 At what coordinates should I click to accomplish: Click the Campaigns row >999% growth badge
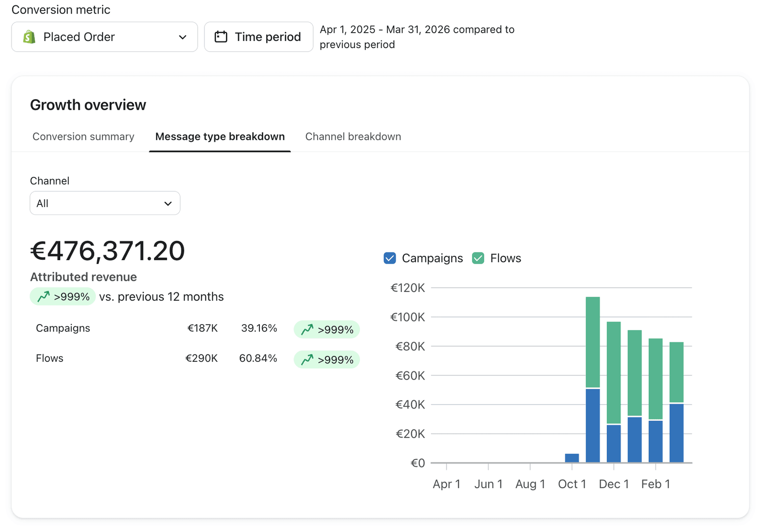coord(327,329)
